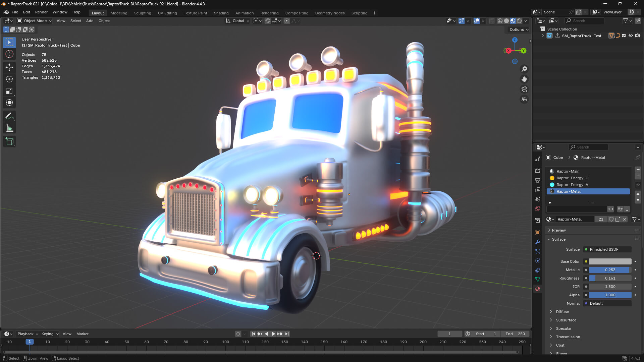Open the Global transform orientation dropdown
644x362 pixels.
tap(237, 21)
